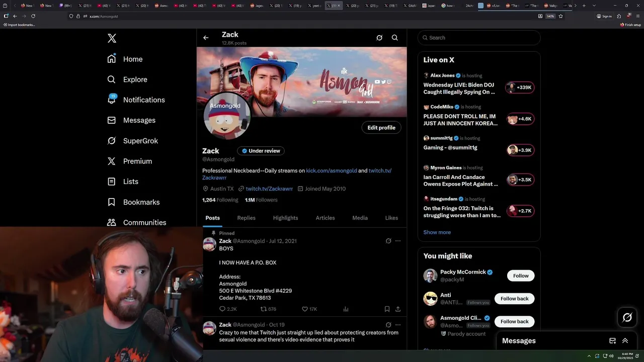
Task: Click the X Search field
Action: pos(479,38)
